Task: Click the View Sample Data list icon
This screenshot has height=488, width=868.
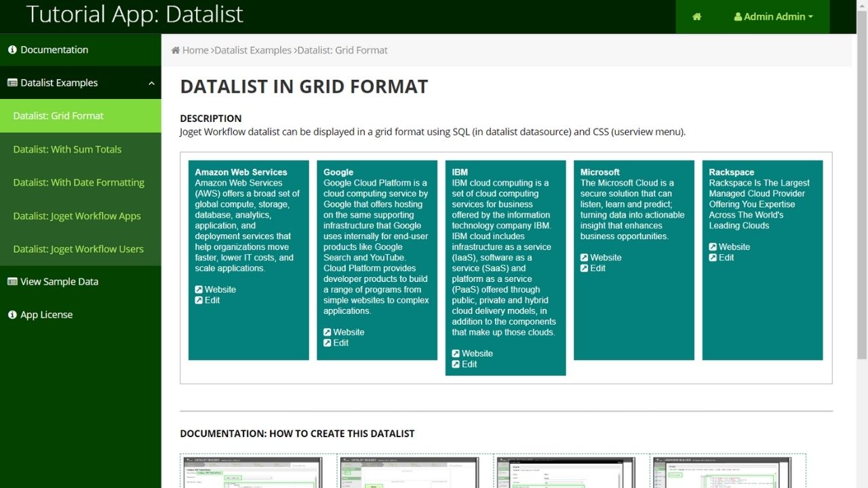Action: pos(12,281)
